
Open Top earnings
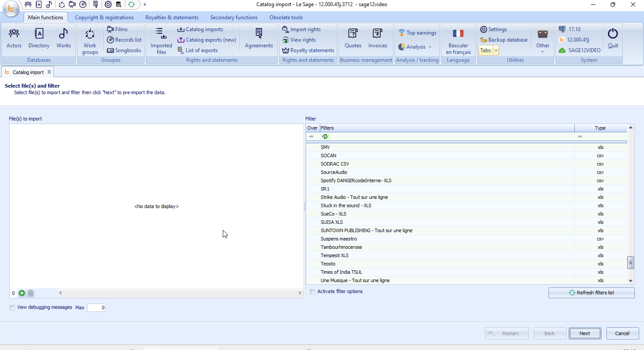tap(417, 33)
